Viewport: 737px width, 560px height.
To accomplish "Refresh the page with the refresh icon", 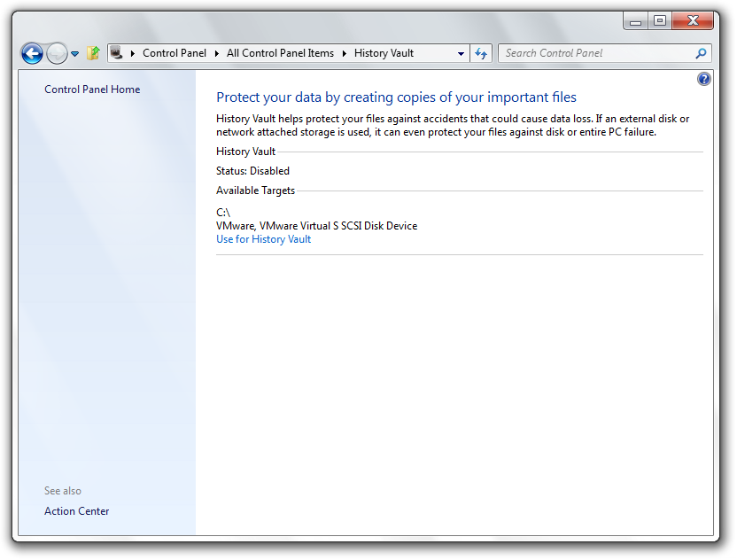I will tap(481, 53).
